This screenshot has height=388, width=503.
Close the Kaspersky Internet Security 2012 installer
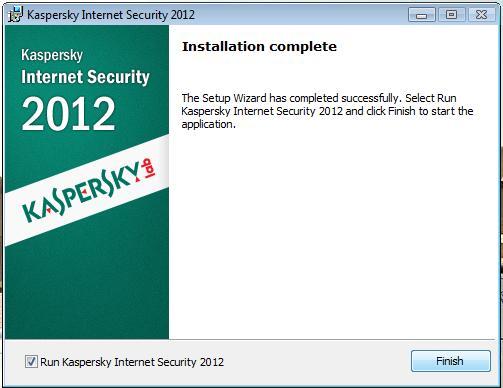coord(481,15)
